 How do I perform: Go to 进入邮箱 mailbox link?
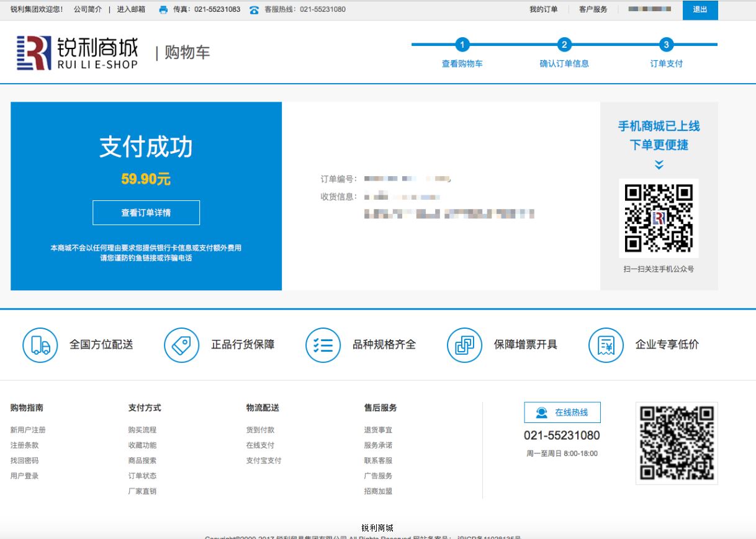tap(131, 10)
